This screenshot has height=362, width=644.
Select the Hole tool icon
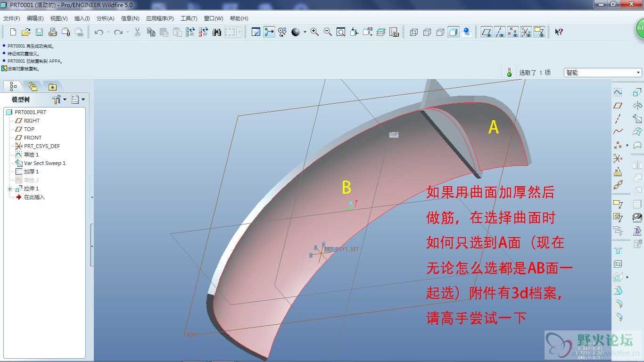click(x=618, y=251)
